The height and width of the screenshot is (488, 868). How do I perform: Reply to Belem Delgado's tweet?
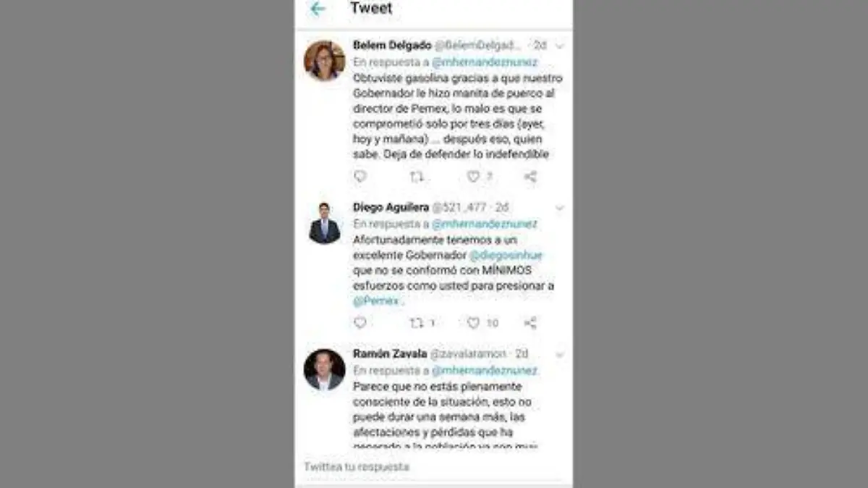(x=360, y=176)
